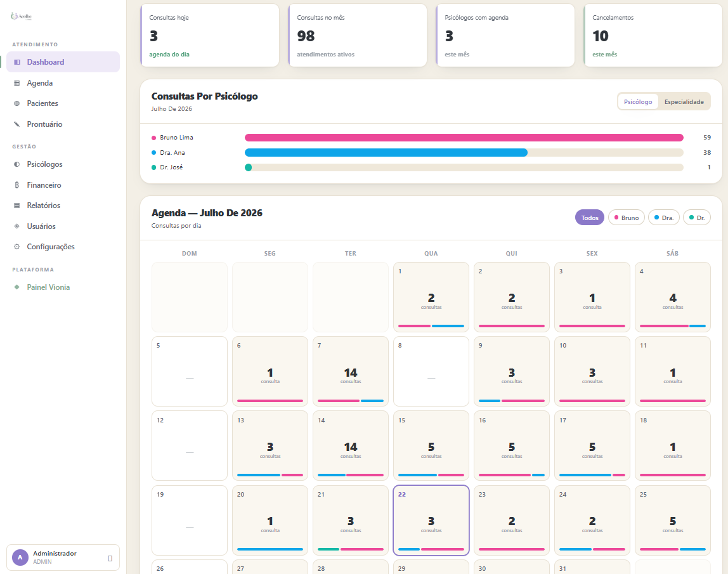Click Dra. Ana's blue legend dot
728x574 pixels.
point(153,152)
